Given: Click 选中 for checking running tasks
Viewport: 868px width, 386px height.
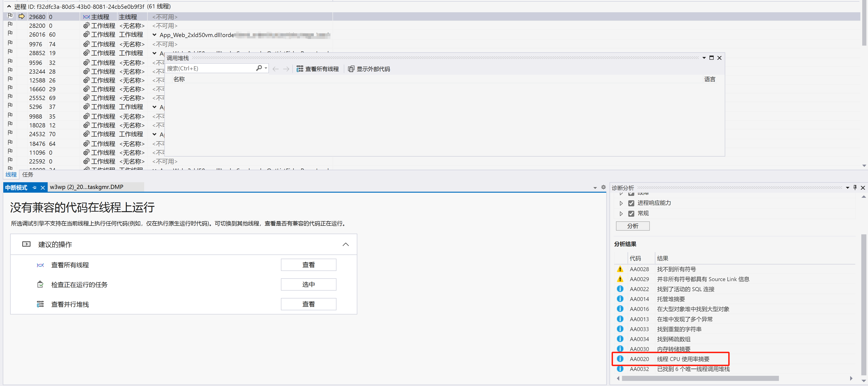Looking at the screenshot, I should (x=308, y=284).
